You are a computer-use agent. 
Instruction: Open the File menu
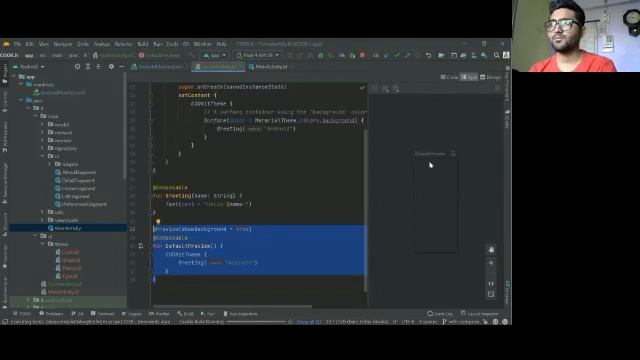[x=17, y=44]
